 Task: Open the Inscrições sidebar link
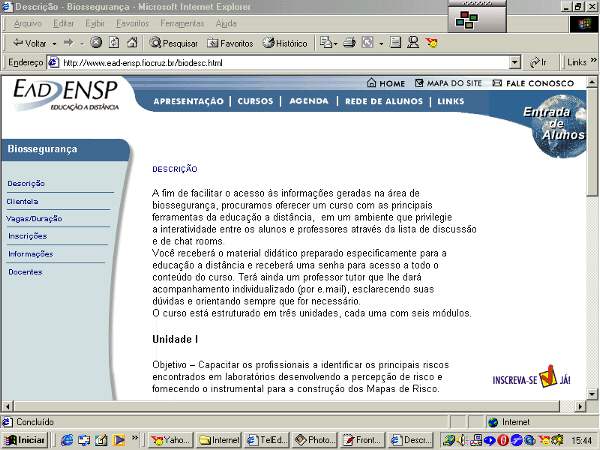(x=27, y=236)
